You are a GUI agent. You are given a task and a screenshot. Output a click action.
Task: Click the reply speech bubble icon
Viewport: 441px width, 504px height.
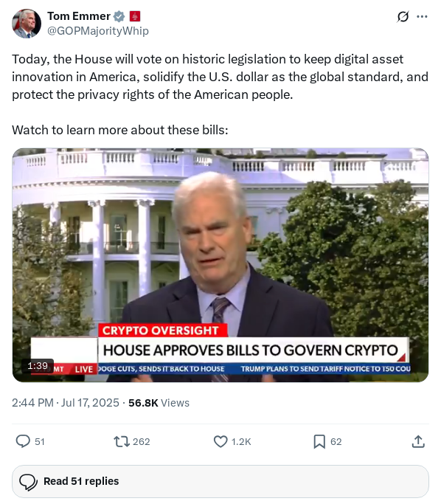(23, 441)
